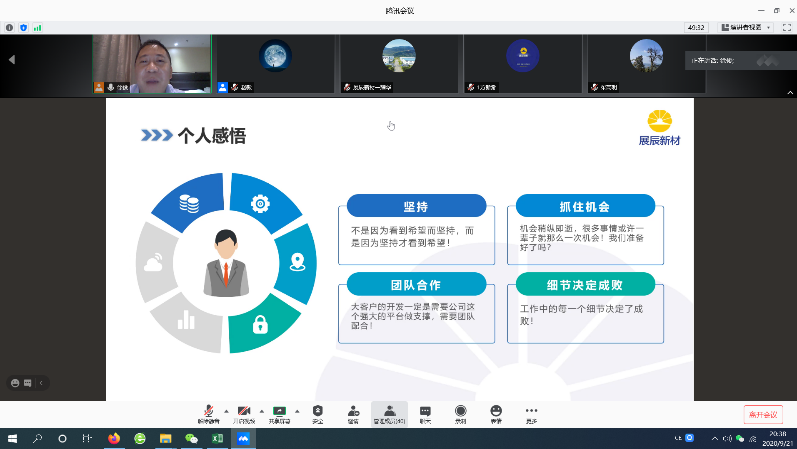Open the emoji reactions smiley in the toolbar
797x449 pixels.
point(496,414)
